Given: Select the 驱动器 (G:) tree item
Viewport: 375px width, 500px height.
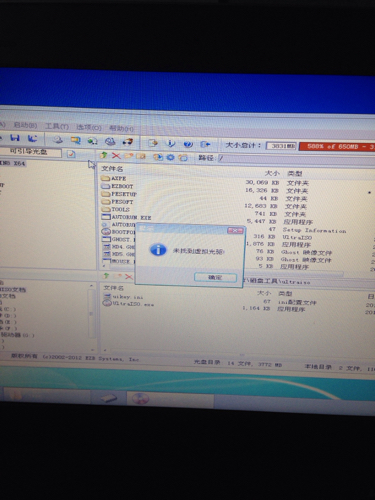Looking at the screenshot, I should pos(17,335).
